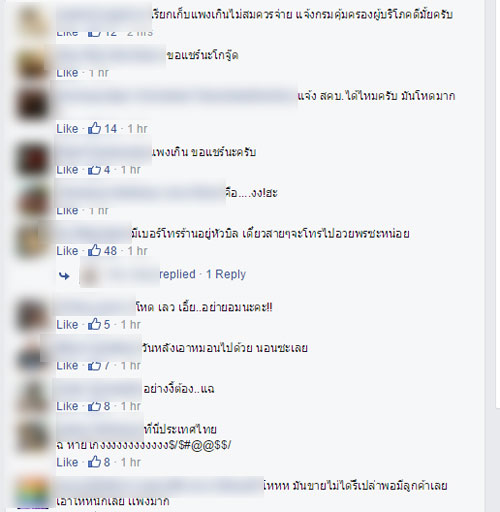
Task: Click thumbs-up icon showing 7 likes
Action: tap(94, 366)
